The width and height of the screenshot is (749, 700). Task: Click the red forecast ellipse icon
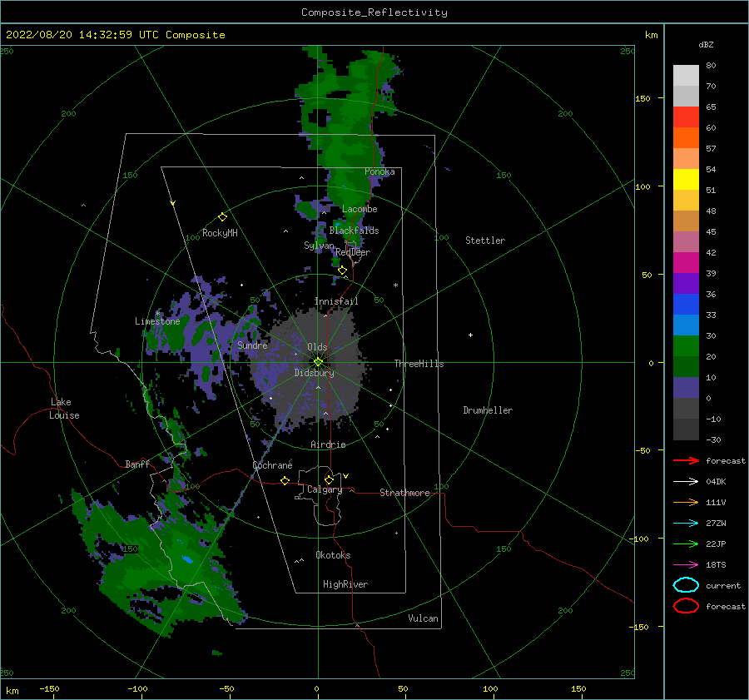686,606
